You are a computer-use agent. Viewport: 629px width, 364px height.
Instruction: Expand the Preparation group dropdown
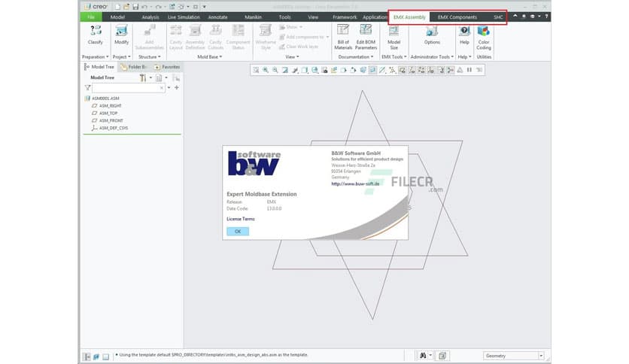96,57
